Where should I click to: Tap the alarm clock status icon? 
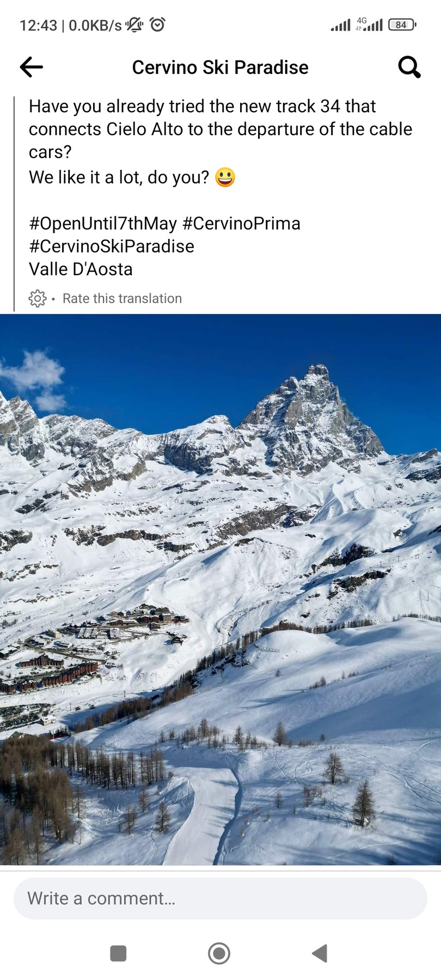click(x=157, y=24)
